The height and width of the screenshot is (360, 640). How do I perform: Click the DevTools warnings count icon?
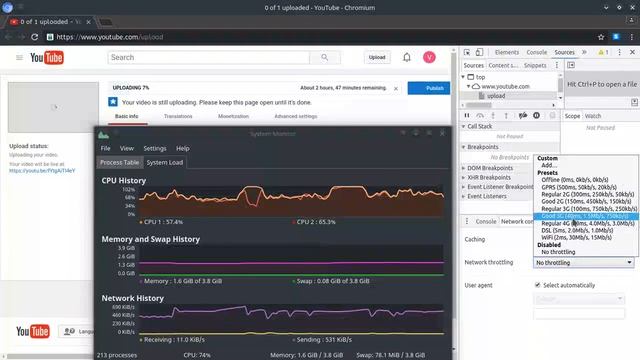tap(603, 52)
